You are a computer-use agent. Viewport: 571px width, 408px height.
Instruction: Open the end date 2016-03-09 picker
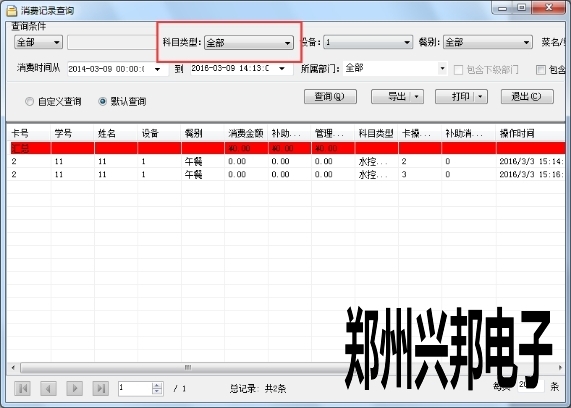pyautogui.click(x=281, y=68)
